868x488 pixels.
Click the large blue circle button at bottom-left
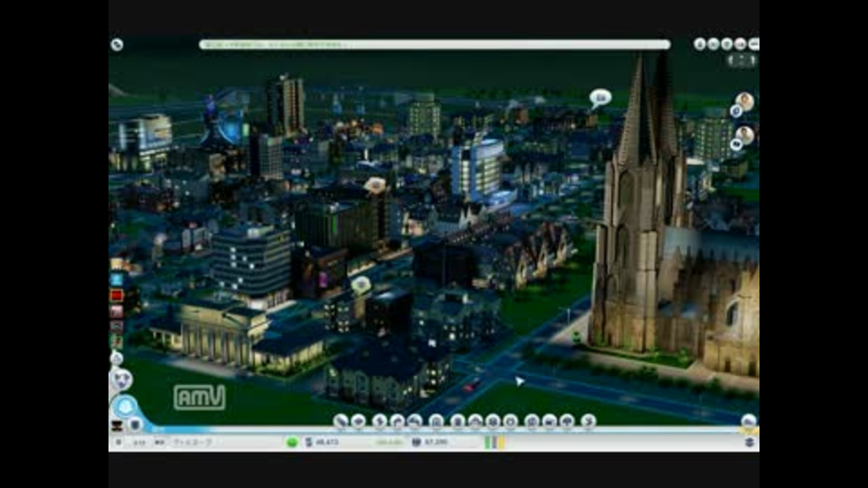(x=125, y=408)
